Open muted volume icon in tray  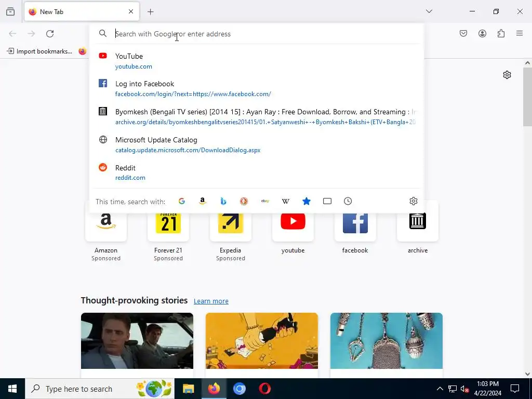click(464, 389)
